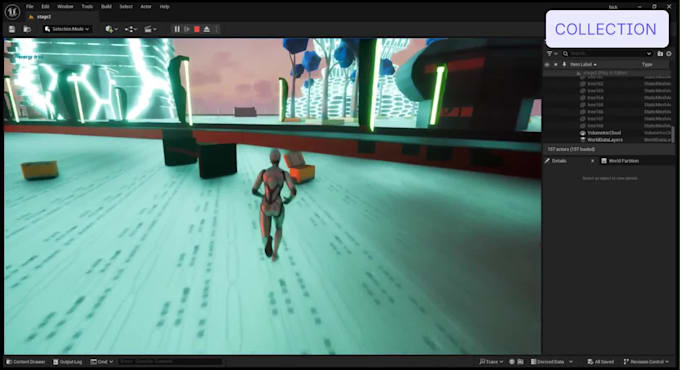Image resolution: width=680 pixels, height=370 pixels.
Task: Pause the play session
Action: click(x=177, y=29)
